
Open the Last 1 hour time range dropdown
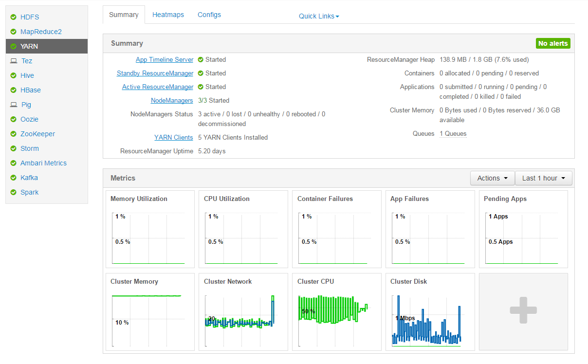pos(543,178)
